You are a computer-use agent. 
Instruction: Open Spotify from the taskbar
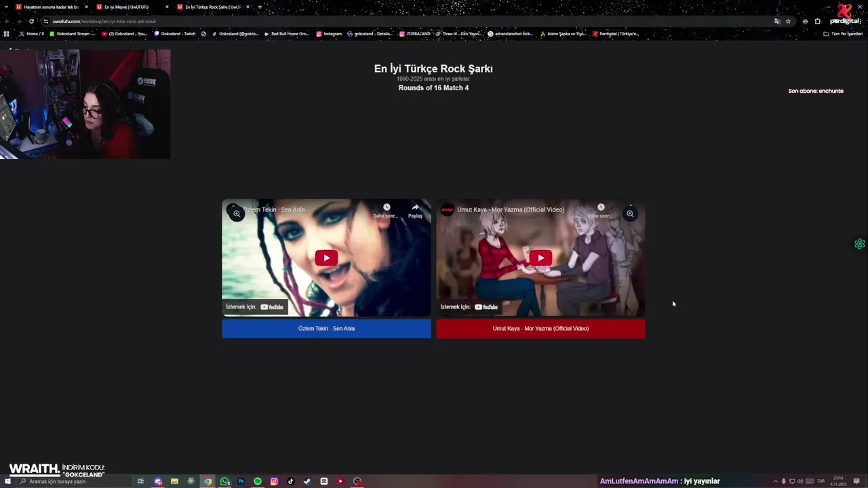tap(258, 481)
